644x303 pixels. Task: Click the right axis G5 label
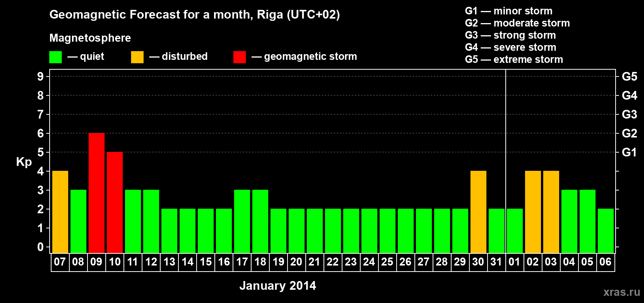[629, 77]
